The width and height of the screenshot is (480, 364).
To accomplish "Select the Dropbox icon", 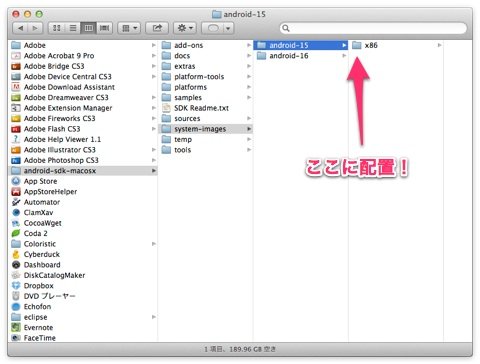I will (x=16, y=285).
